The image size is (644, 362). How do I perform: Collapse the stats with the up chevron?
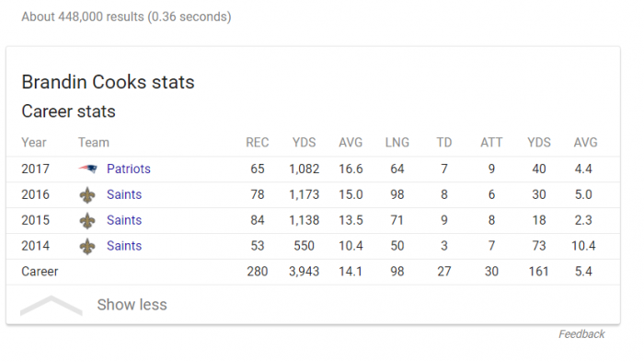[52, 305]
